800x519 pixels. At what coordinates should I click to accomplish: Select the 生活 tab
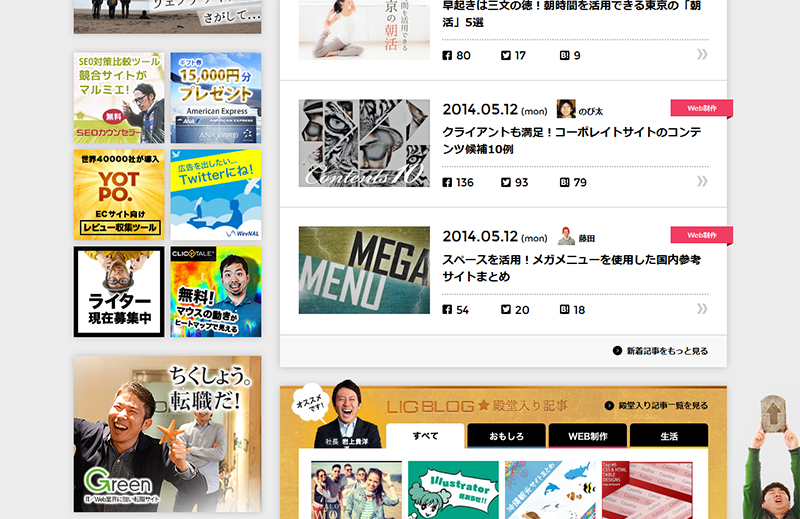coord(669,436)
